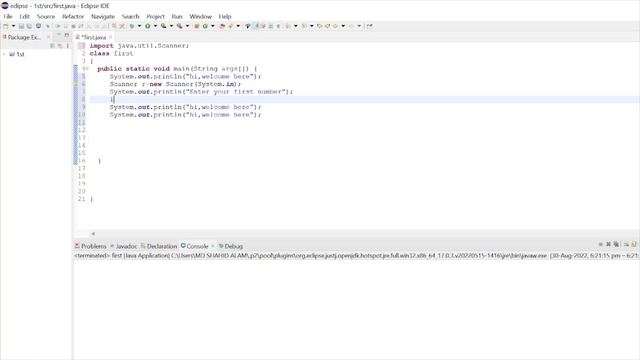This screenshot has height=360, width=640.
Task: Expand the 1st project tree node
Action: [x=4, y=54]
